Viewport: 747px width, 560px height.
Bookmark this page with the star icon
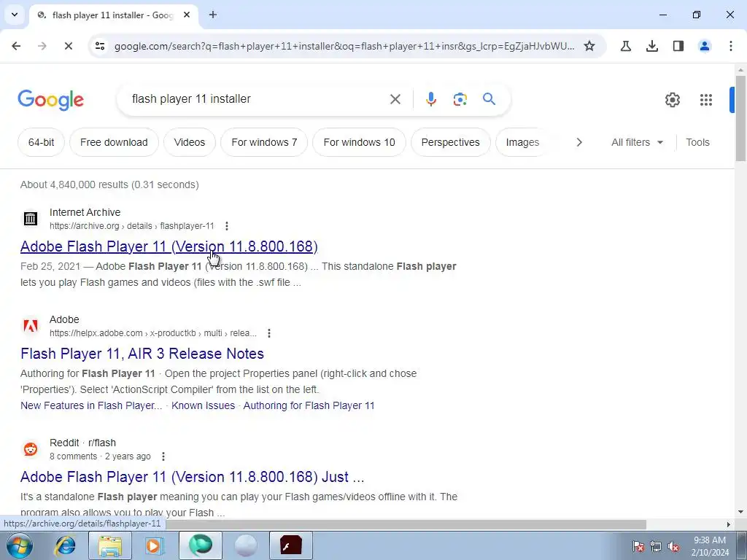pos(589,46)
